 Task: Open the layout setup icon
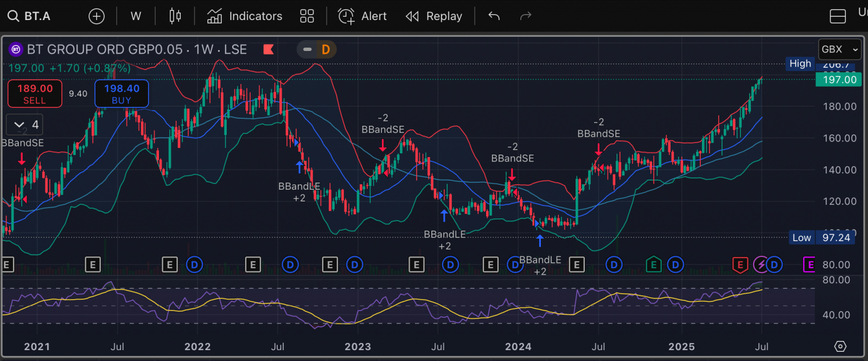pyautogui.click(x=838, y=16)
